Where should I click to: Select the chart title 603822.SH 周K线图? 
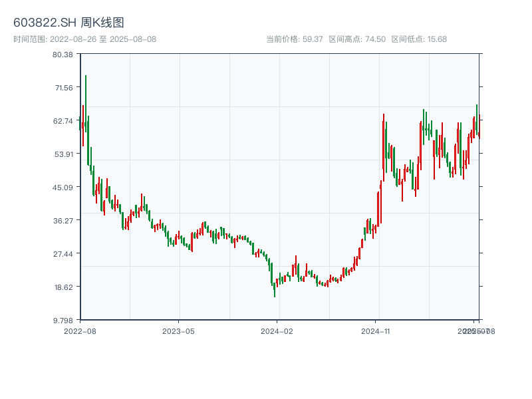point(68,23)
